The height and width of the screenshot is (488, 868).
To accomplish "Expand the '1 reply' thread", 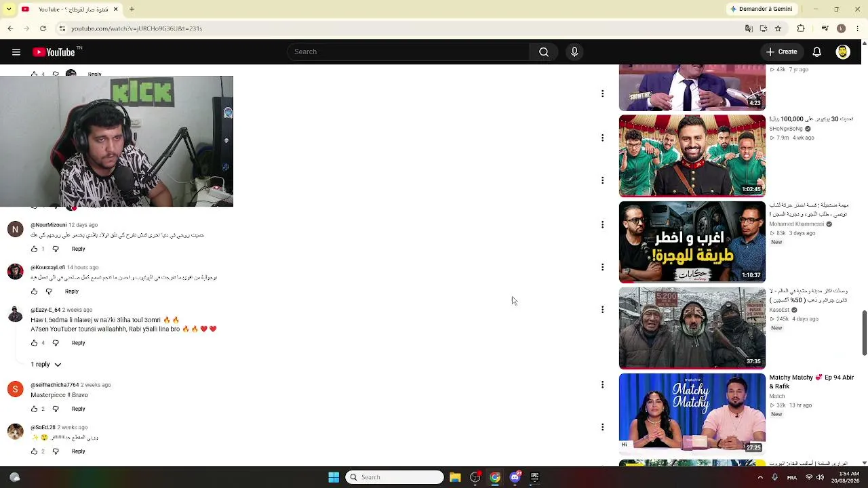I will coord(45,365).
